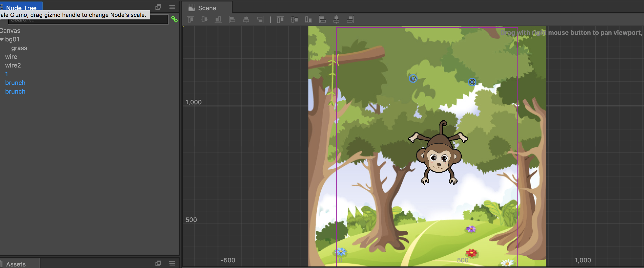Click the align right edges icon

click(260, 19)
